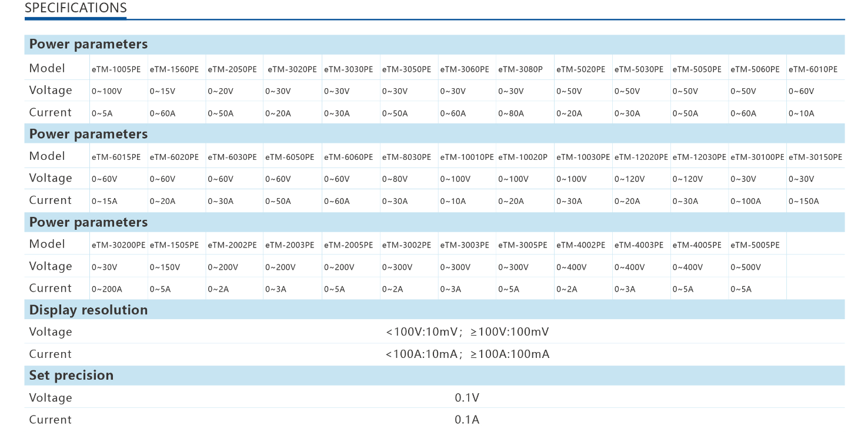
Task: Select the 0~200A current value
Action: (x=107, y=289)
